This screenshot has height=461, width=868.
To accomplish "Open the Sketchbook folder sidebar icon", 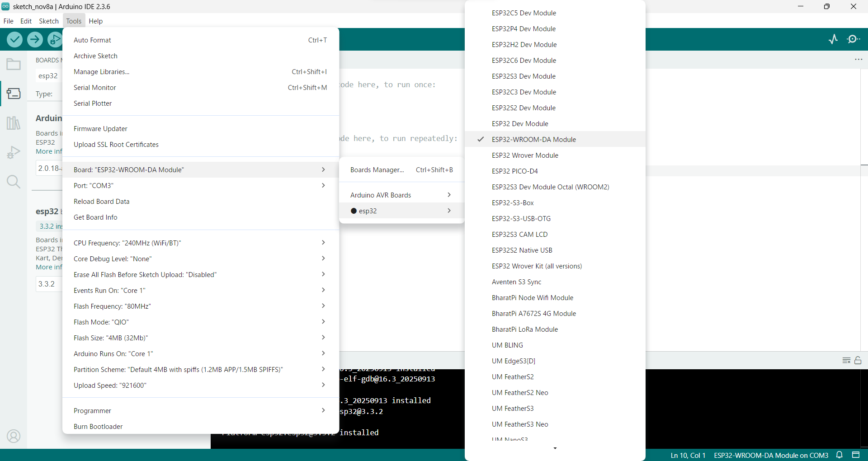I will pyautogui.click(x=14, y=65).
